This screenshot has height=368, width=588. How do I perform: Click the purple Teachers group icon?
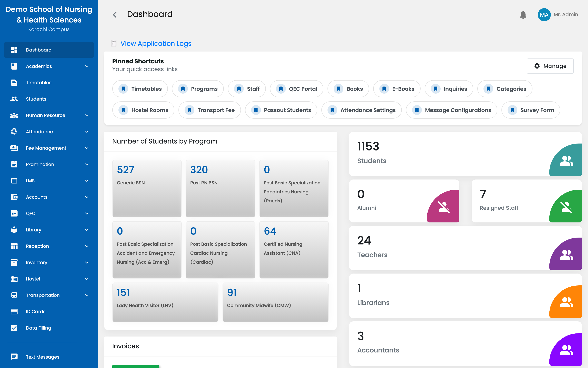pyautogui.click(x=566, y=255)
